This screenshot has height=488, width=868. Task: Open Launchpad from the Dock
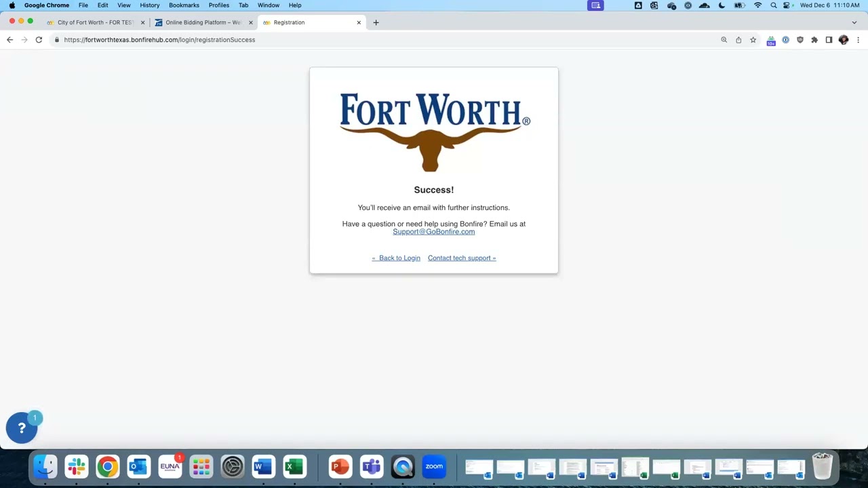[x=201, y=466]
